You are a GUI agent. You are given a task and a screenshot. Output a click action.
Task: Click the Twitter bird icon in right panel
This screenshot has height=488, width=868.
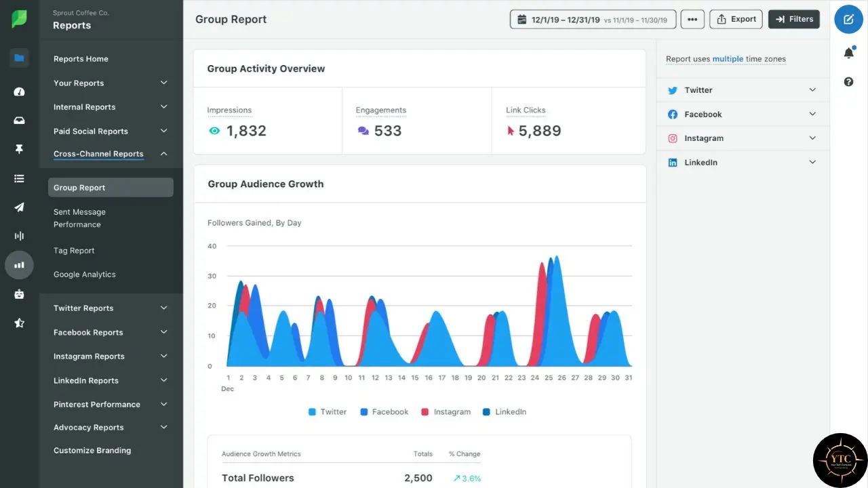point(673,90)
